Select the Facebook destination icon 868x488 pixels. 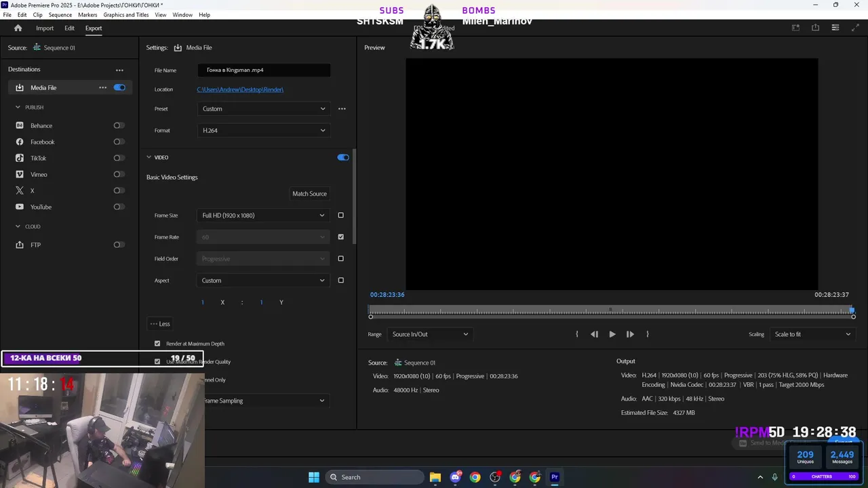20,142
